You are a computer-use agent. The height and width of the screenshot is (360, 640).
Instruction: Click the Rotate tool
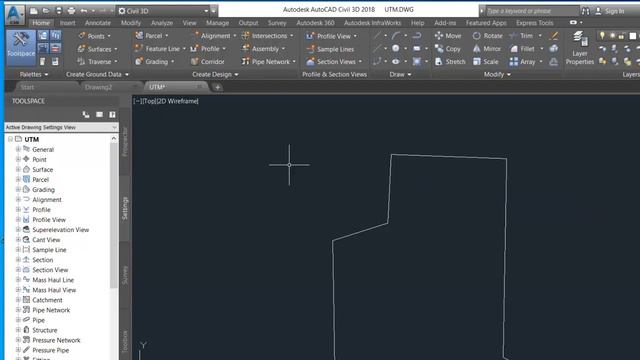[487, 36]
